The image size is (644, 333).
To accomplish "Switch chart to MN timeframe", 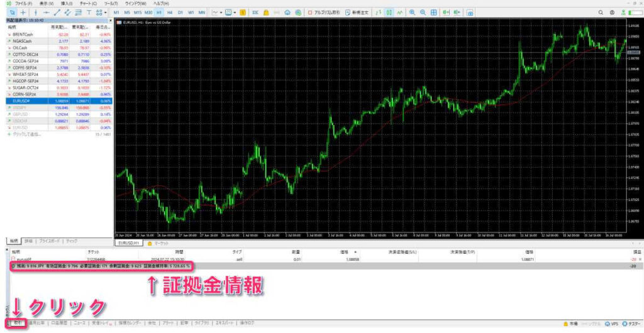I will click(x=202, y=13).
